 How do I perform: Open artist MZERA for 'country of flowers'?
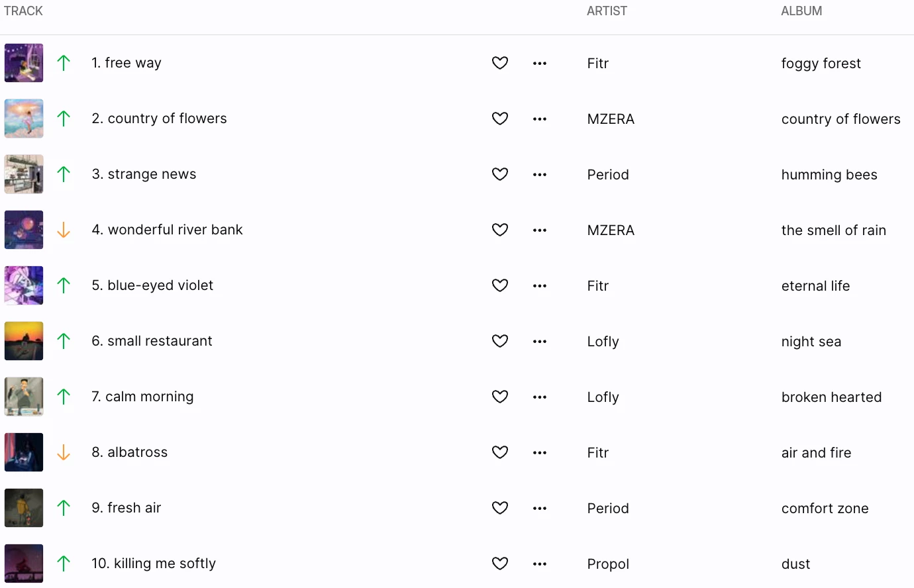[x=611, y=119]
